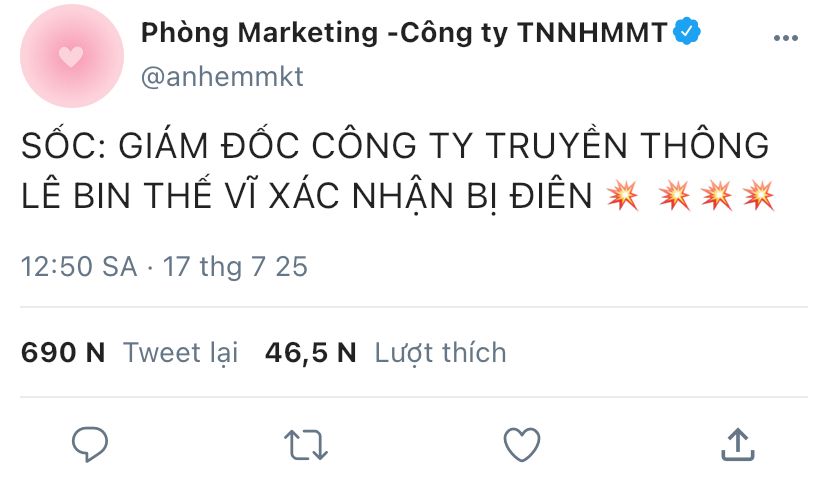
Task: Click tweet line starting with SỐC: GIÁM ĐỐC
Action: click(x=395, y=145)
